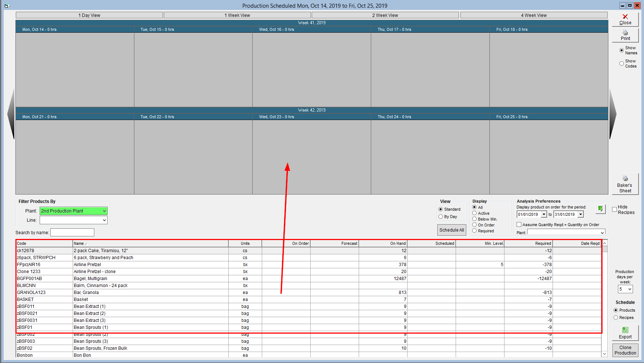Sort by the Units column header
644x363 pixels.
[x=245, y=243]
